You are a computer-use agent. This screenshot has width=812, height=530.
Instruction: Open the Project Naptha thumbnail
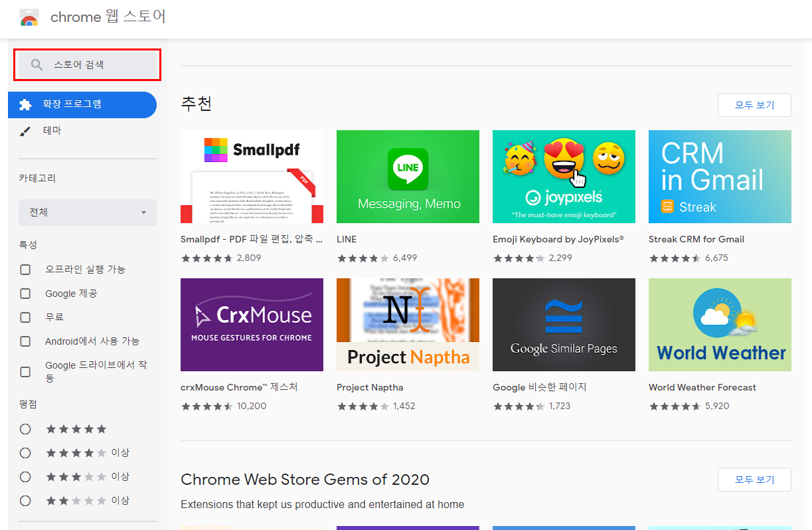(x=408, y=325)
